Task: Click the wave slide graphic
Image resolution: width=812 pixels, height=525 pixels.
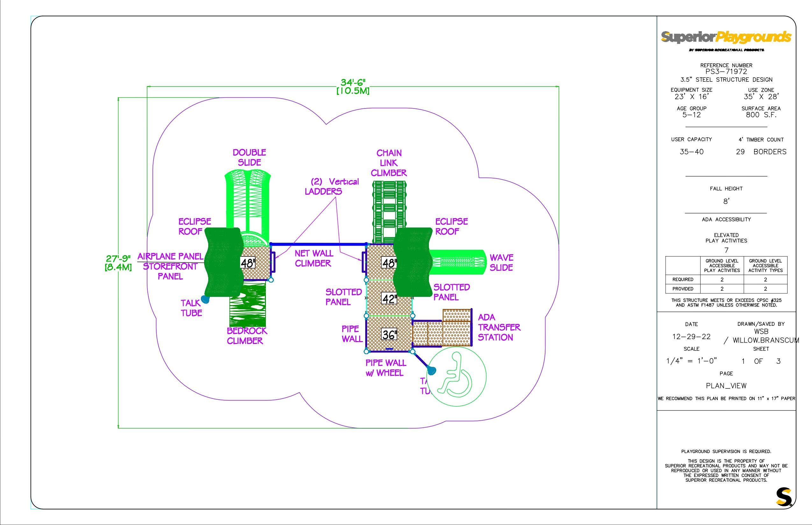Action: pyautogui.click(x=457, y=262)
